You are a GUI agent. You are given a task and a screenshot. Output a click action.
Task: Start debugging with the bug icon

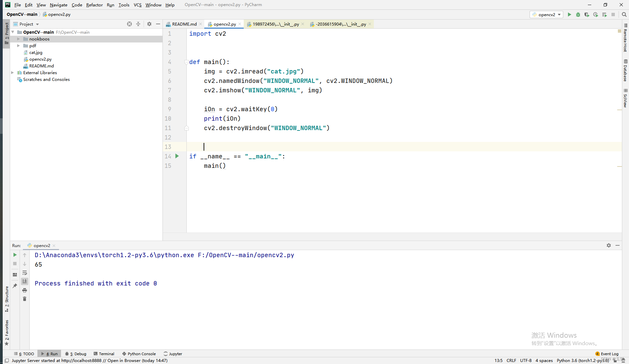[578, 14]
